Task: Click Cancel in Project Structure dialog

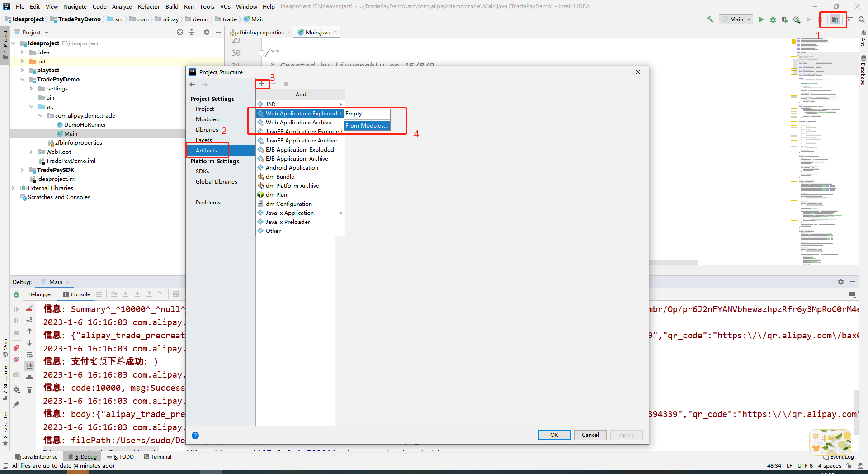Action: [x=590, y=435]
